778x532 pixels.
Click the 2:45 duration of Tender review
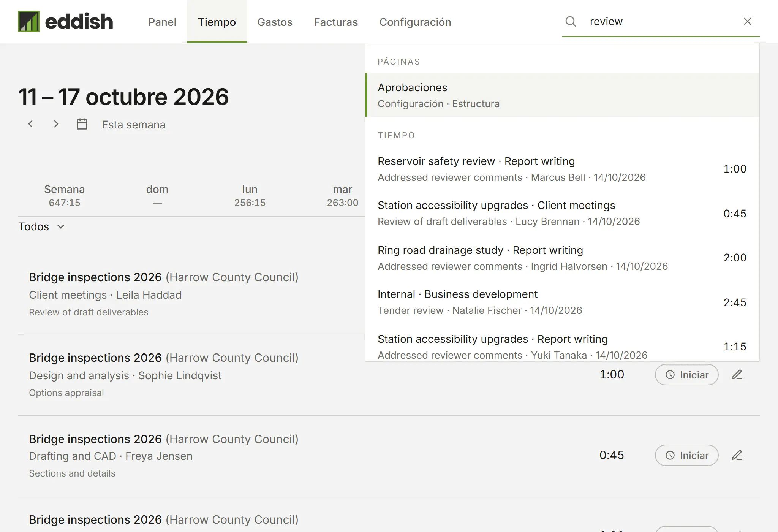click(x=735, y=302)
